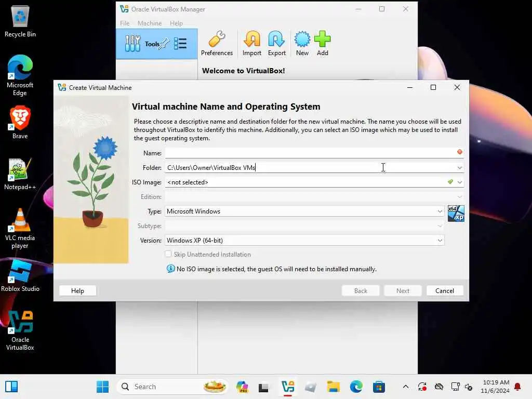Image resolution: width=532 pixels, height=399 pixels.
Task: Click the Next button
Action: (x=403, y=291)
